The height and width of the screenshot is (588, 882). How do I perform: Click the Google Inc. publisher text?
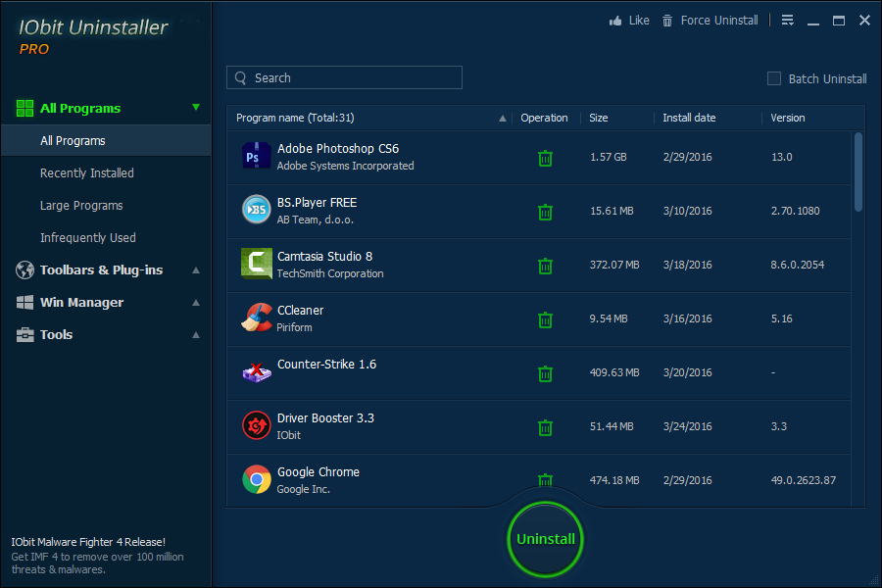coord(303,490)
